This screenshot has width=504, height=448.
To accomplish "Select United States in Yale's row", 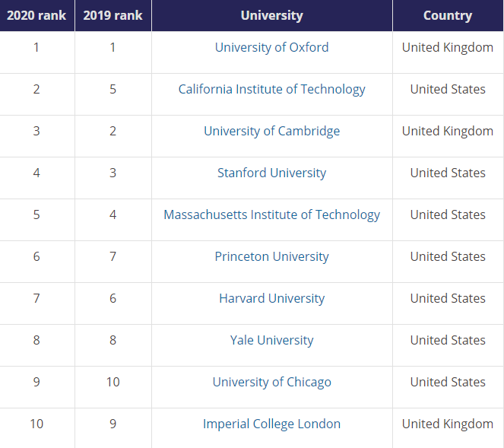I will (x=448, y=340).
